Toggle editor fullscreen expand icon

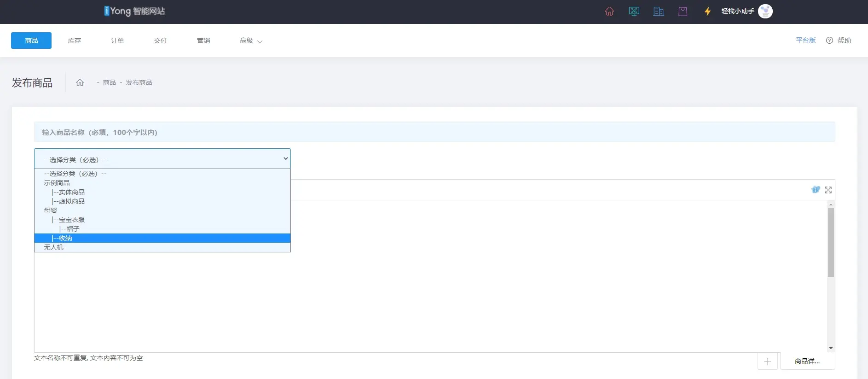828,190
